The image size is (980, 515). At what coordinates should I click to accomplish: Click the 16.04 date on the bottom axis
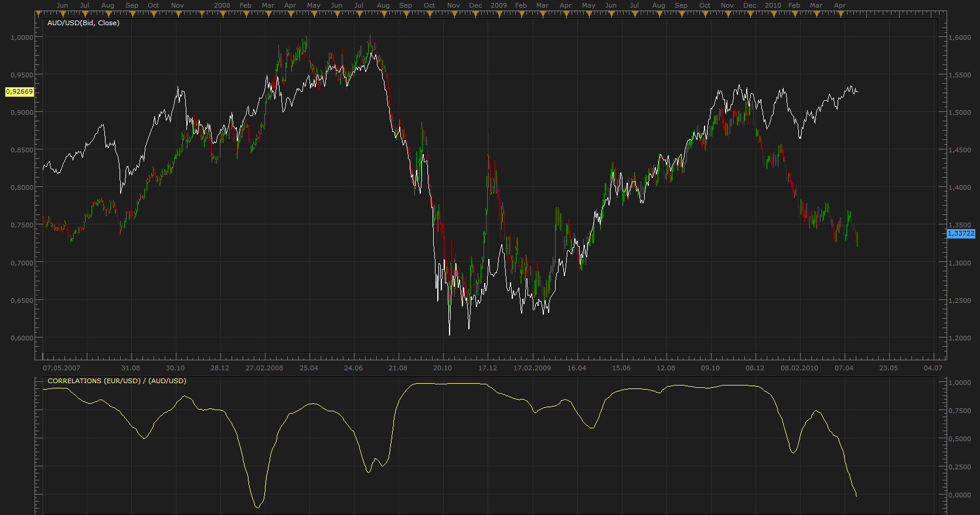pyautogui.click(x=577, y=368)
